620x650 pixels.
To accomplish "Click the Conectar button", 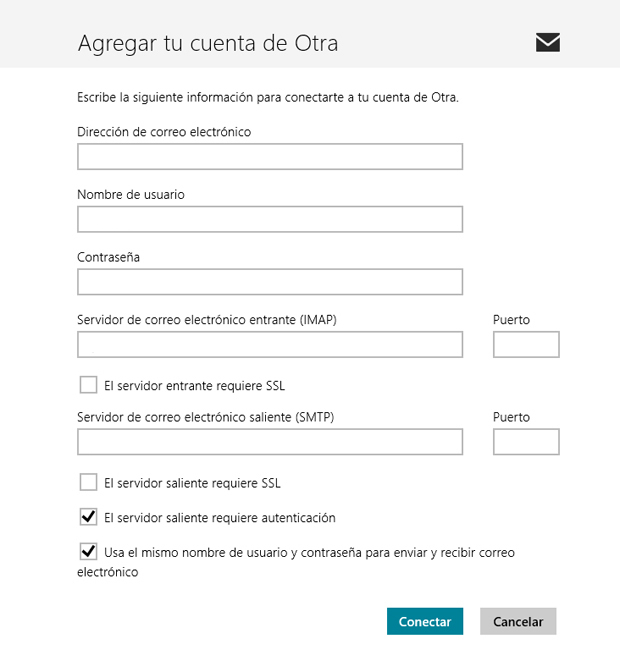I will tap(425, 621).
